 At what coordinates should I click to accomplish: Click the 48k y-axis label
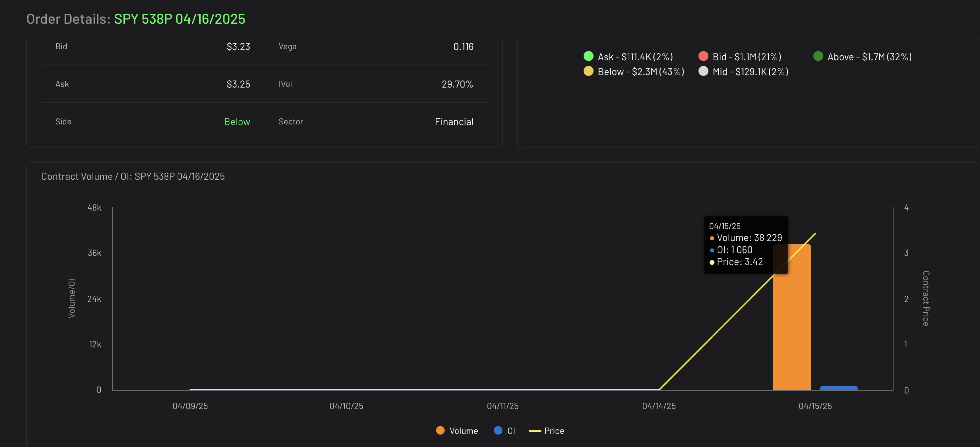coord(94,208)
